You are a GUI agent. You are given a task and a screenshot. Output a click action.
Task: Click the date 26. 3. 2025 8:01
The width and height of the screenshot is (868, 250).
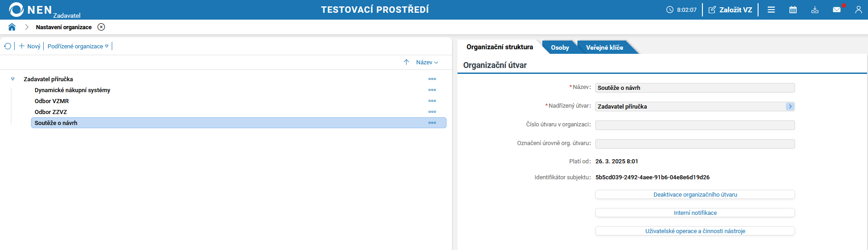[x=617, y=161]
